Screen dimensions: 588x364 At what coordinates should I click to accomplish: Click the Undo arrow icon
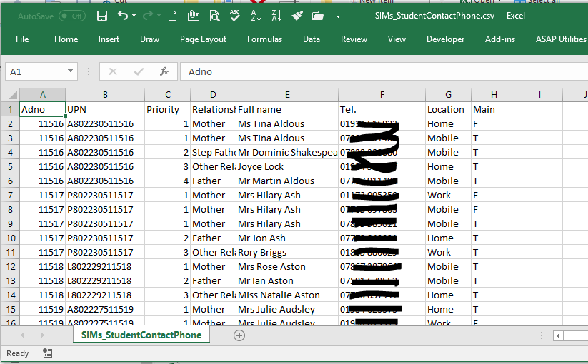point(122,16)
